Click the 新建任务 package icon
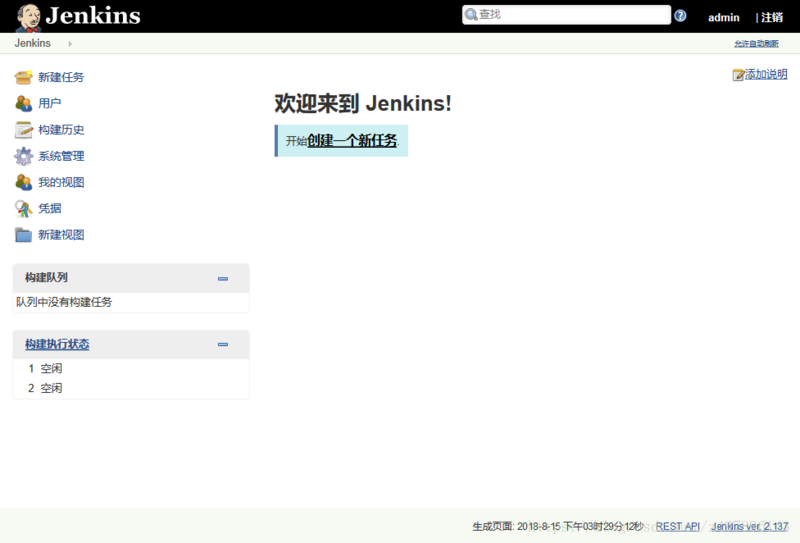Screen dimensions: 800x543 coord(23,77)
